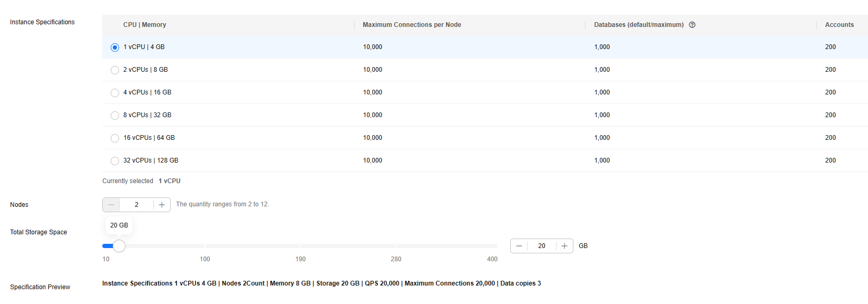Click the Databases (default/maximum) header text
The width and height of the screenshot is (868, 304).
tap(639, 25)
